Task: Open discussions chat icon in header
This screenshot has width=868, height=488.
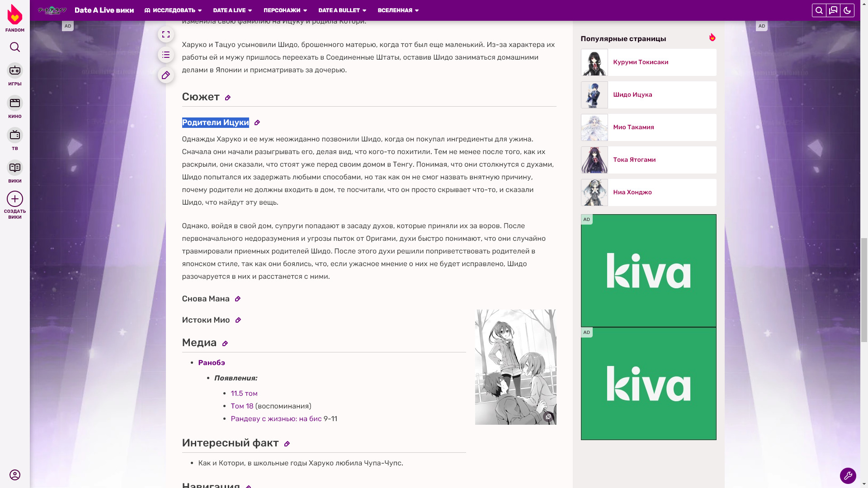Action: click(x=833, y=10)
